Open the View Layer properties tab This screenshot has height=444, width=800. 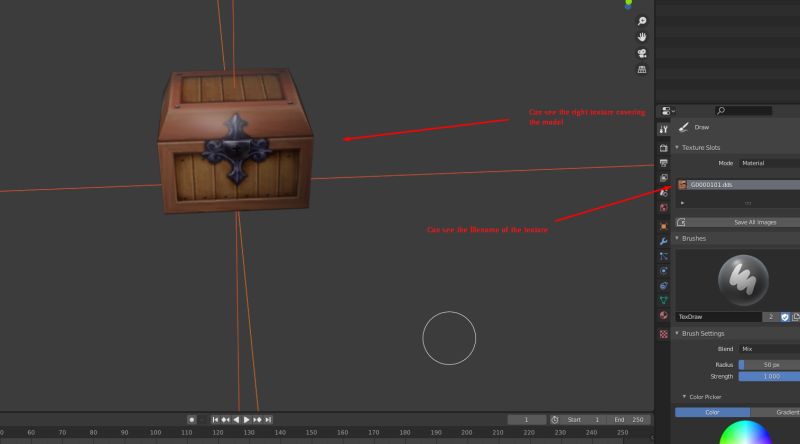(x=663, y=178)
